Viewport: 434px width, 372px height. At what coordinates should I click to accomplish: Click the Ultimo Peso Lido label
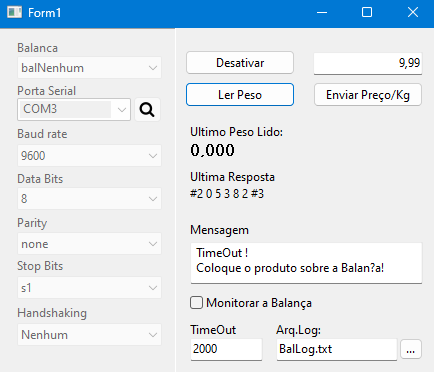point(236,132)
